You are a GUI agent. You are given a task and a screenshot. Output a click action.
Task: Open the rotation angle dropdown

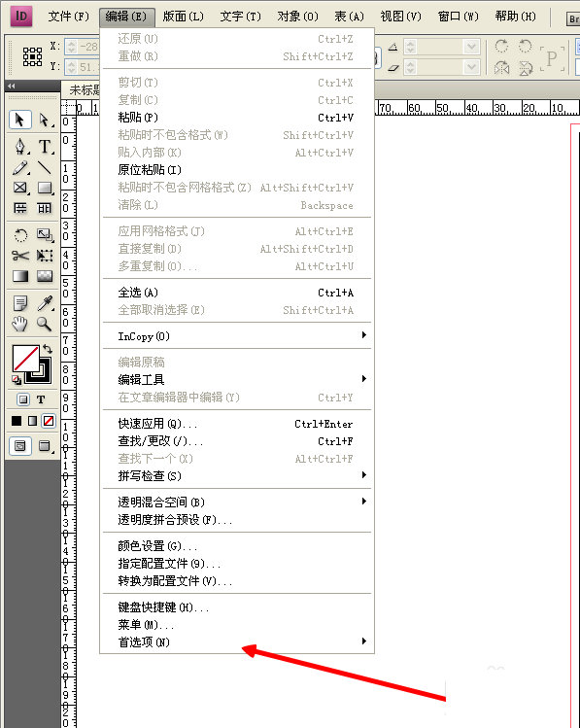click(x=471, y=47)
